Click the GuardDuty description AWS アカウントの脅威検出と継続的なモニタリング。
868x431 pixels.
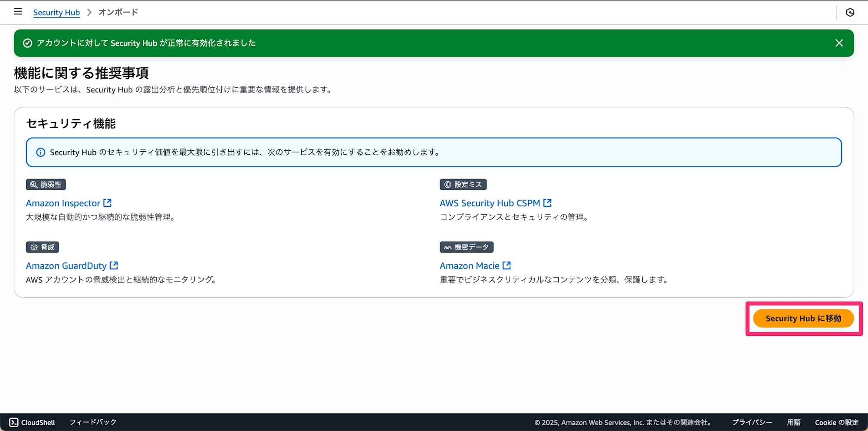coord(121,279)
